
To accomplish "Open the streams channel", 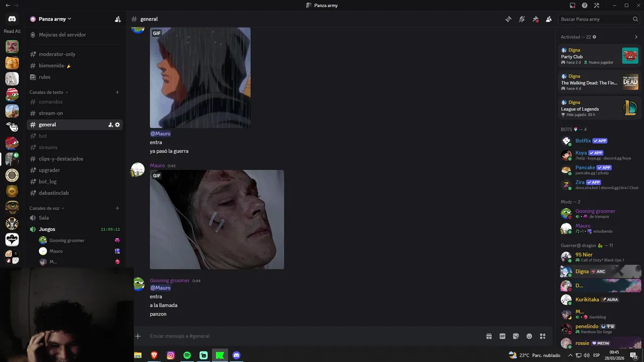I will coord(75,147).
